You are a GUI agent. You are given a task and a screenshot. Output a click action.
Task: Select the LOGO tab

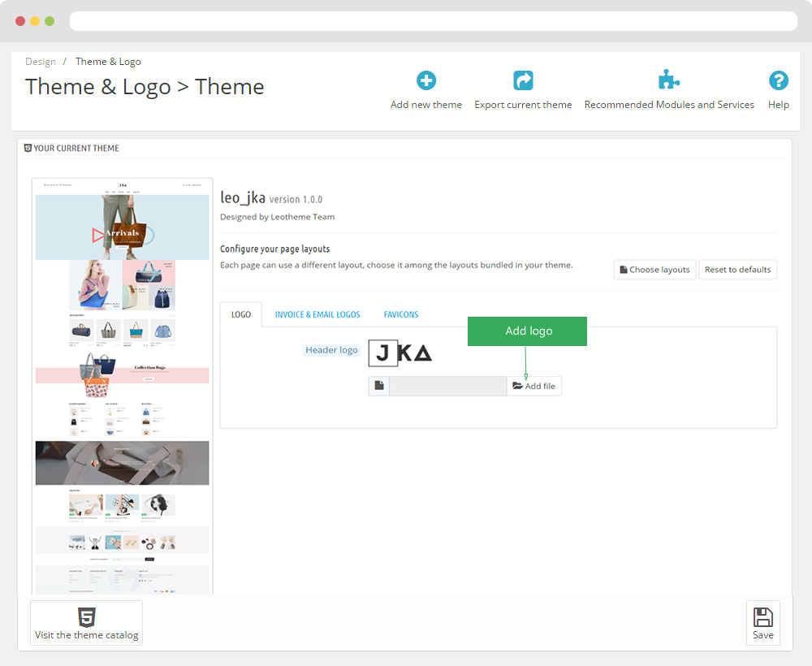tap(241, 314)
